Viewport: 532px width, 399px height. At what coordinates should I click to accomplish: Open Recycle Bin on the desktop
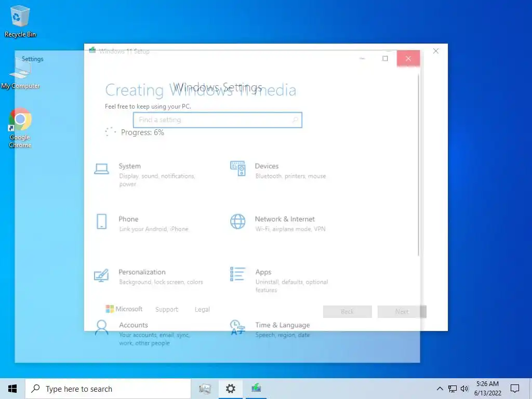pyautogui.click(x=20, y=21)
